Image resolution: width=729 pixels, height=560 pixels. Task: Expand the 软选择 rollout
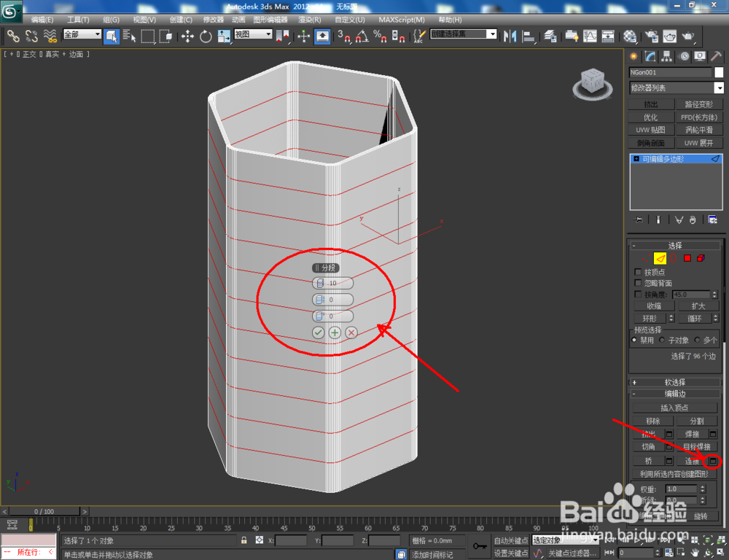(x=674, y=382)
